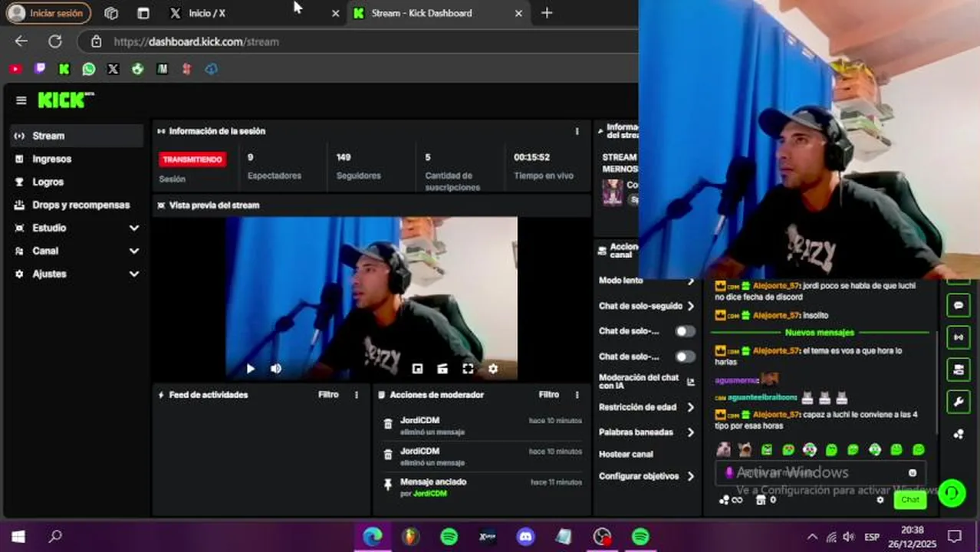Open Microsoft Edge in taskbar
This screenshot has height=552, width=980.
click(x=373, y=537)
